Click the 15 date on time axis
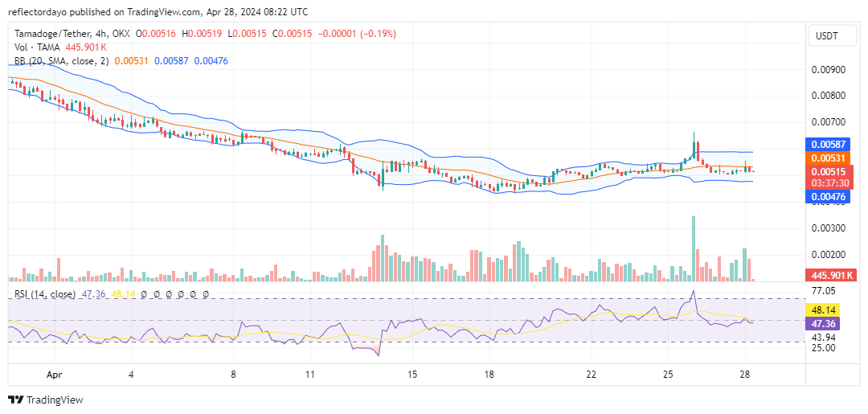The height and width of the screenshot is (414, 868). click(412, 374)
